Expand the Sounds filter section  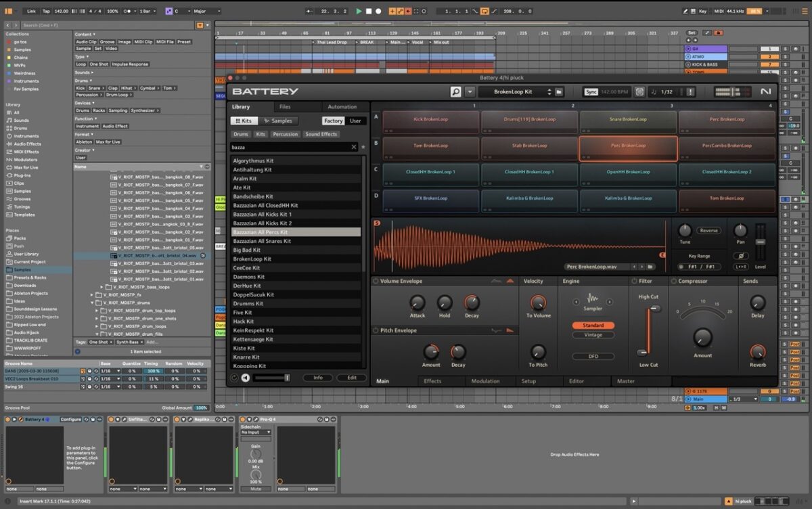[x=93, y=72]
